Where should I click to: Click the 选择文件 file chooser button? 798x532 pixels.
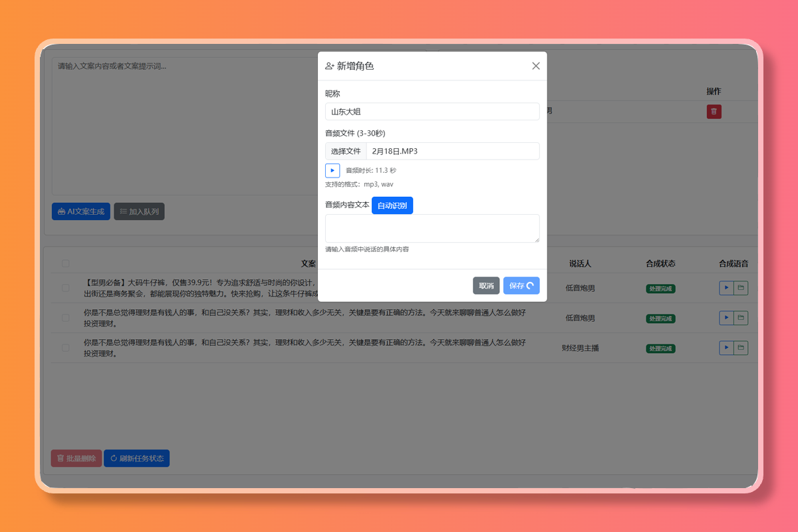[346, 151]
